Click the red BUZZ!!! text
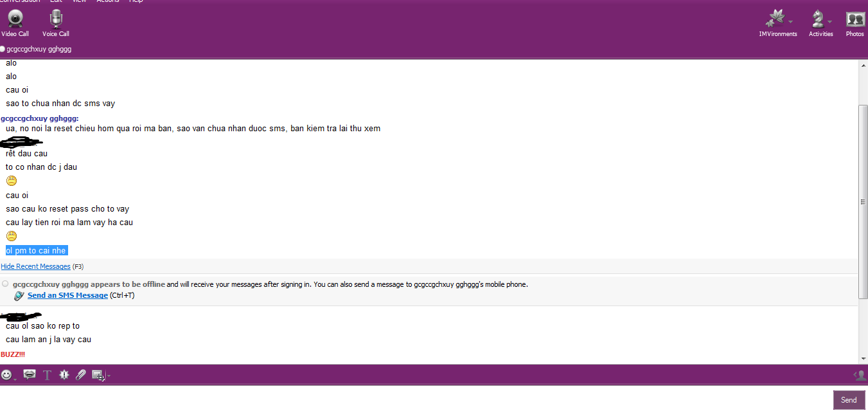 [x=13, y=354]
